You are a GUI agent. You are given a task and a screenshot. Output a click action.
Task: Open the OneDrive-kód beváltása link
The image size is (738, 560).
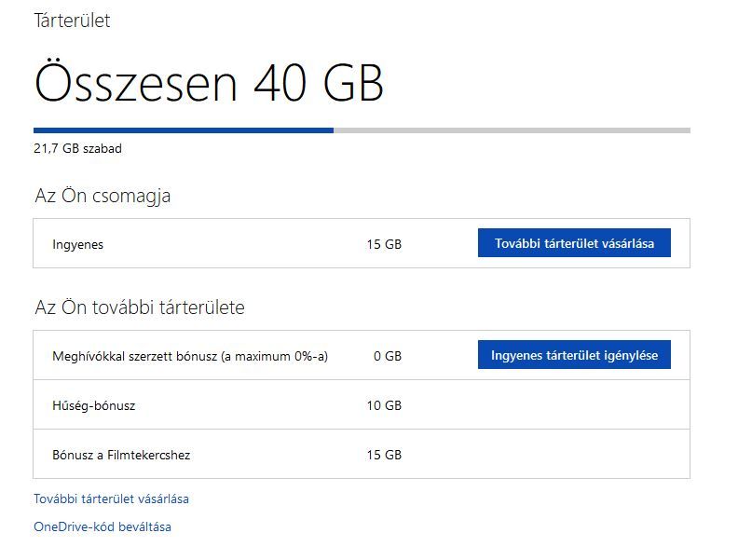102,526
